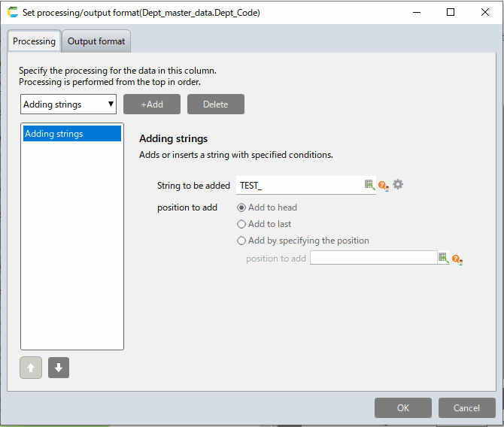Select Adding strings in the processing list

coord(71,134)
